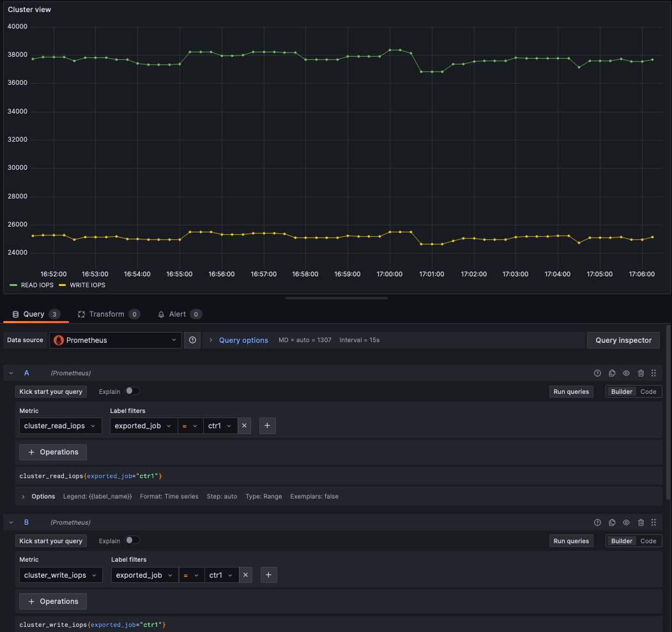Select the Query tab
The width and height of the screenshot is (672, 632).
[x=36, y=314]
